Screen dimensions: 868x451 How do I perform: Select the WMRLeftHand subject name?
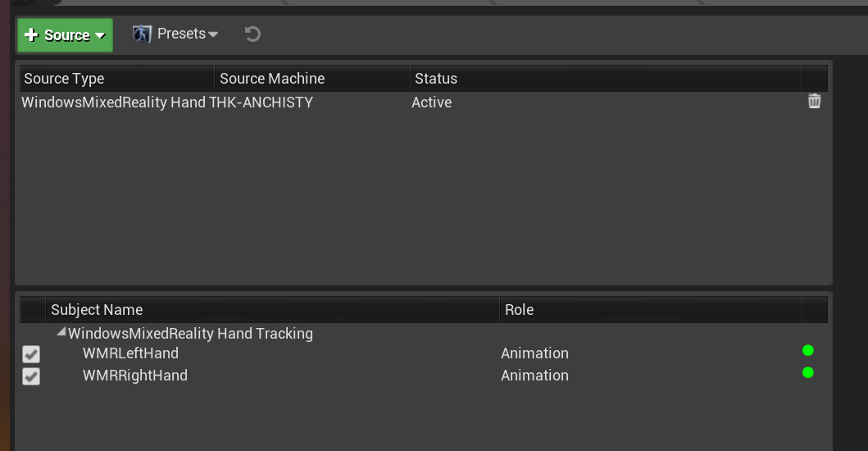point(130,353)
